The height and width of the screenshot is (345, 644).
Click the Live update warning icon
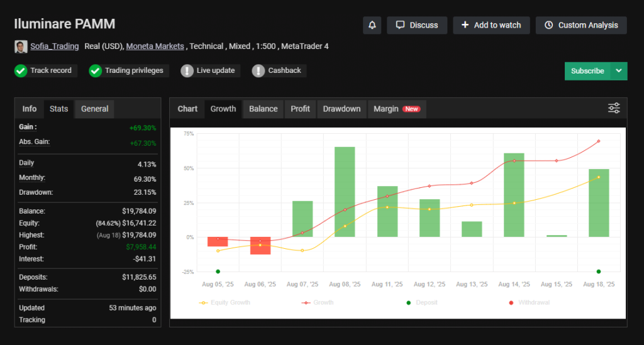coord(187,71)
